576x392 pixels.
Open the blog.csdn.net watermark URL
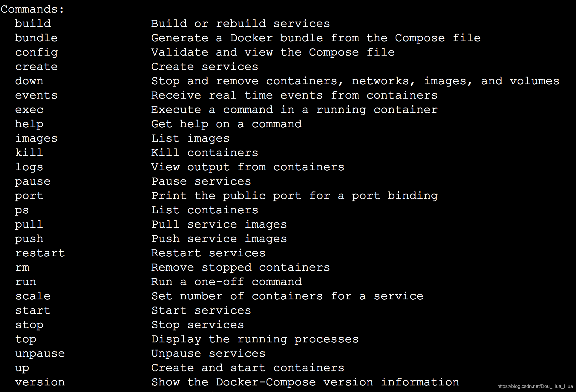point(535,386)
